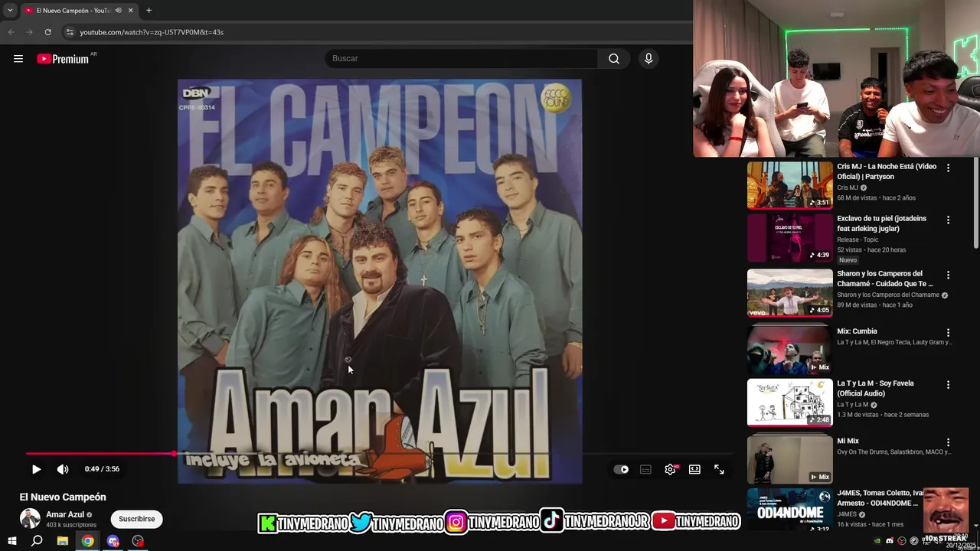
Task: Open the Windows Start menu
Action: (x=11, y=541)
